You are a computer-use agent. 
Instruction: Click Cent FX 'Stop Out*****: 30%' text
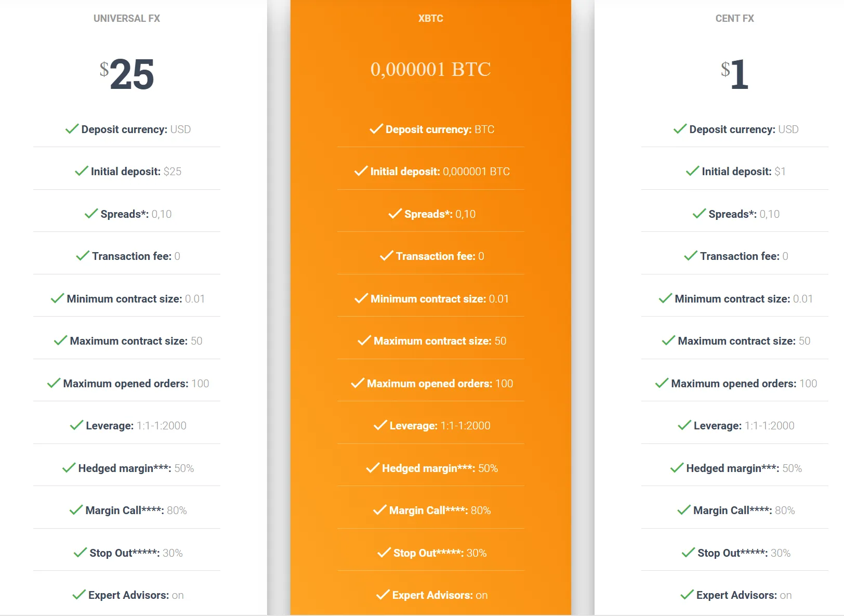[744, 553]
